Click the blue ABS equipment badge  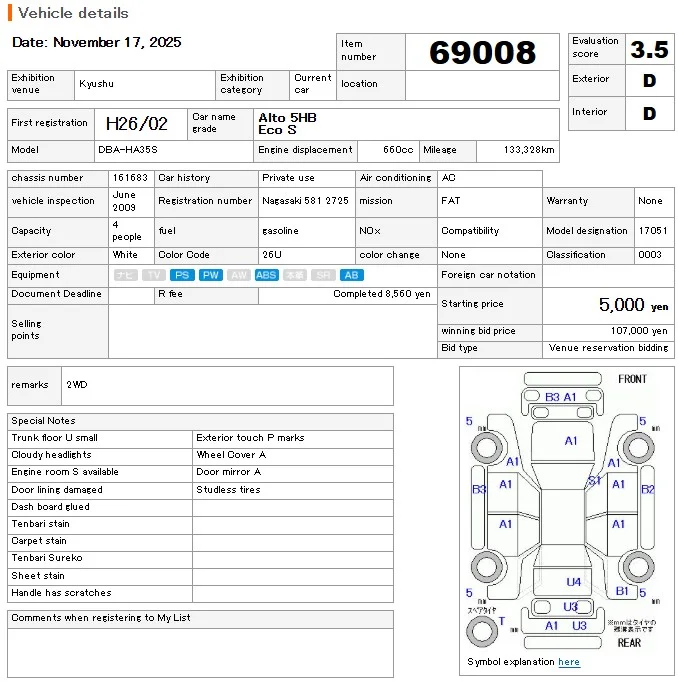(267, 275)
